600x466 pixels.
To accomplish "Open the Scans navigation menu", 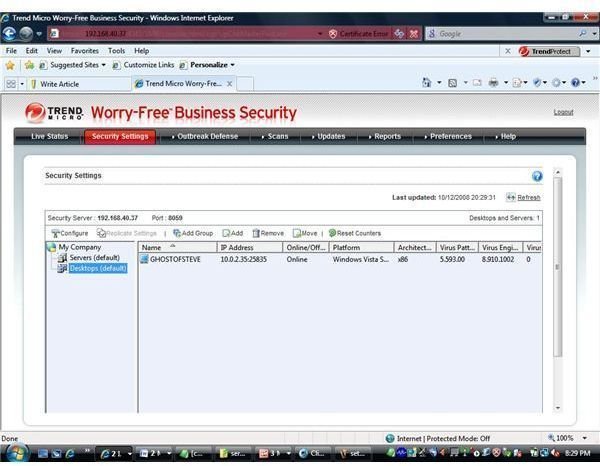I will (x=275, y=136).
